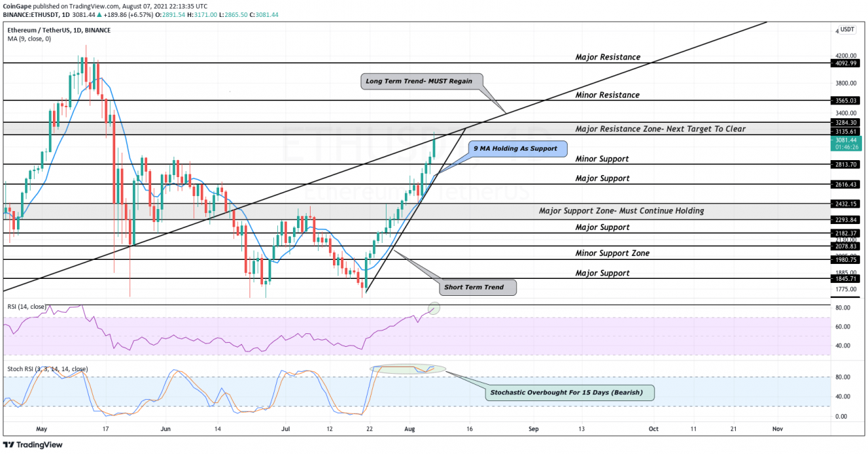Click the 'Major Resistance' text label

click(x=608, y=57)
